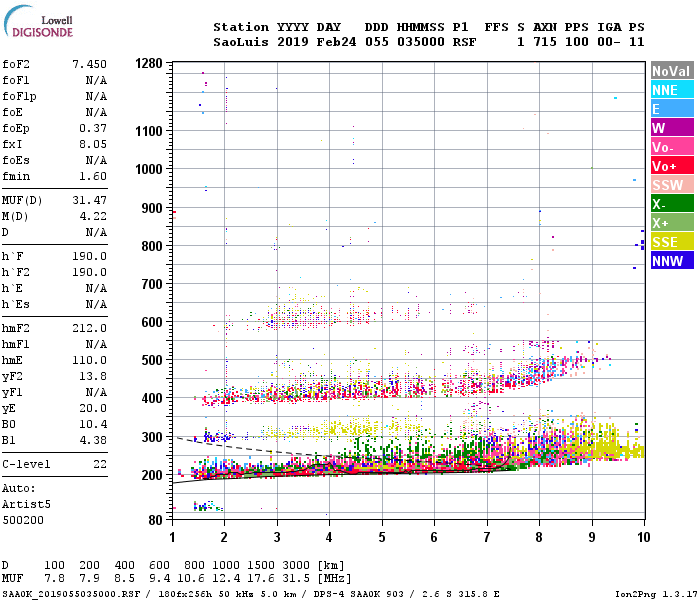Image resolution: width=700 pixels, height=600 pixels.
Task: Click the 500200 code under Artist5
Action: 23,520
